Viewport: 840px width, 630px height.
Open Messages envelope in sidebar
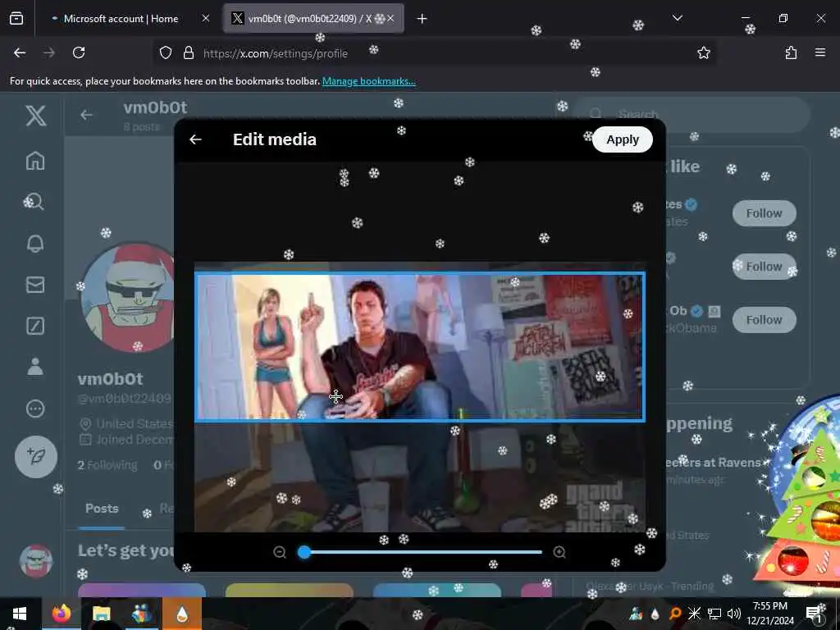click(35, 285)
